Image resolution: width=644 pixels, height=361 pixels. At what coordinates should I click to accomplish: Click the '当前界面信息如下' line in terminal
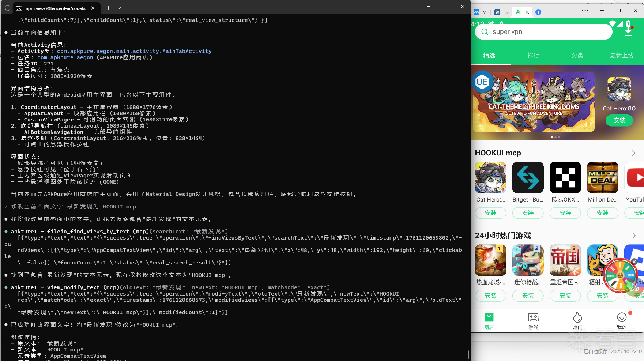click(x=35, y=33)
